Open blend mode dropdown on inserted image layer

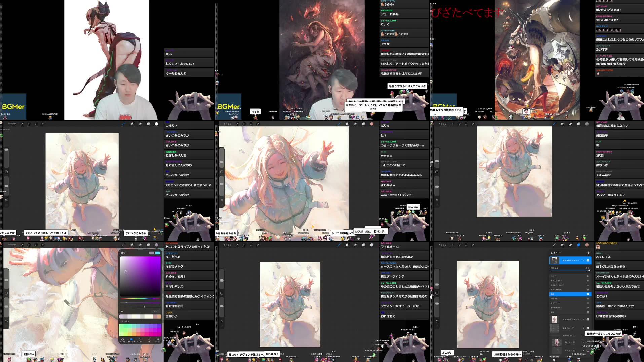583,260
